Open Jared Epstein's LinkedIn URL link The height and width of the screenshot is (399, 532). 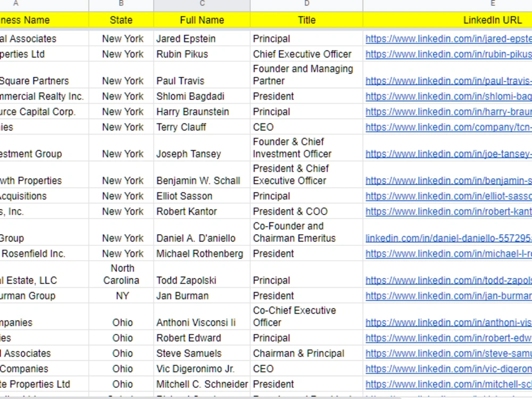448,39
